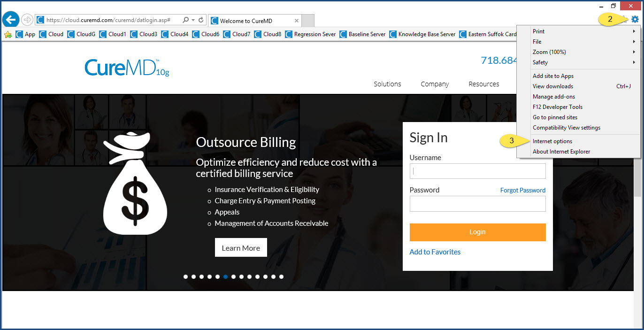644x330 pixels.
Task: Open a new tab with the blank tab button
Action: pyautogui.click(x=308, y=21)
